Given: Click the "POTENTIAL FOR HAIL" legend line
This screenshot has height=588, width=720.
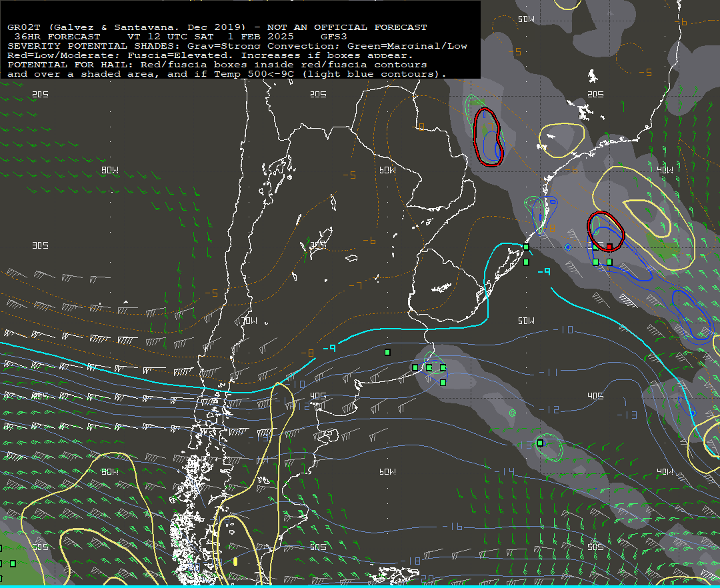Looking at the screenshot, I should (217, 65).
